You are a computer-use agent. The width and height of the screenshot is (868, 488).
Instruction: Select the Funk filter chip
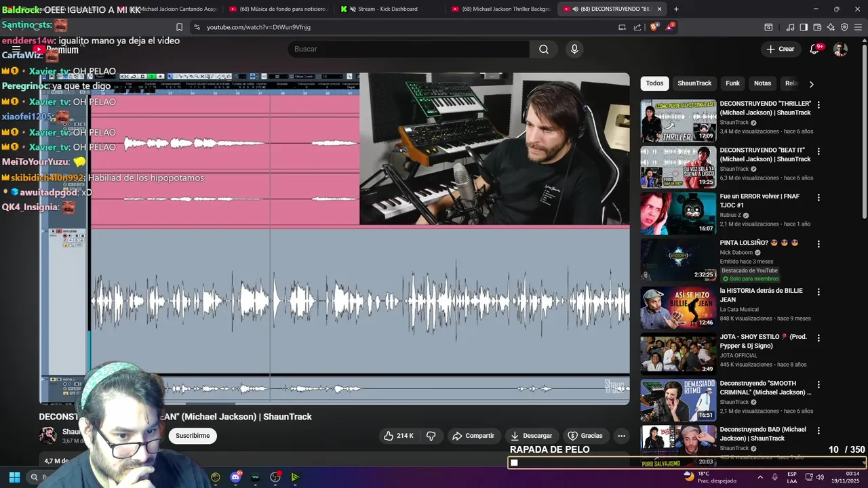pyautogui.click(x=732, y=83)
